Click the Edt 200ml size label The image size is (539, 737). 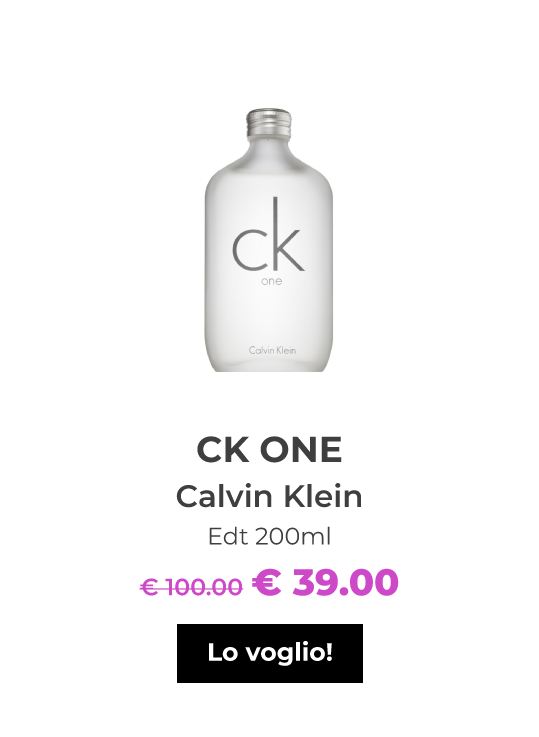[269, 536]
